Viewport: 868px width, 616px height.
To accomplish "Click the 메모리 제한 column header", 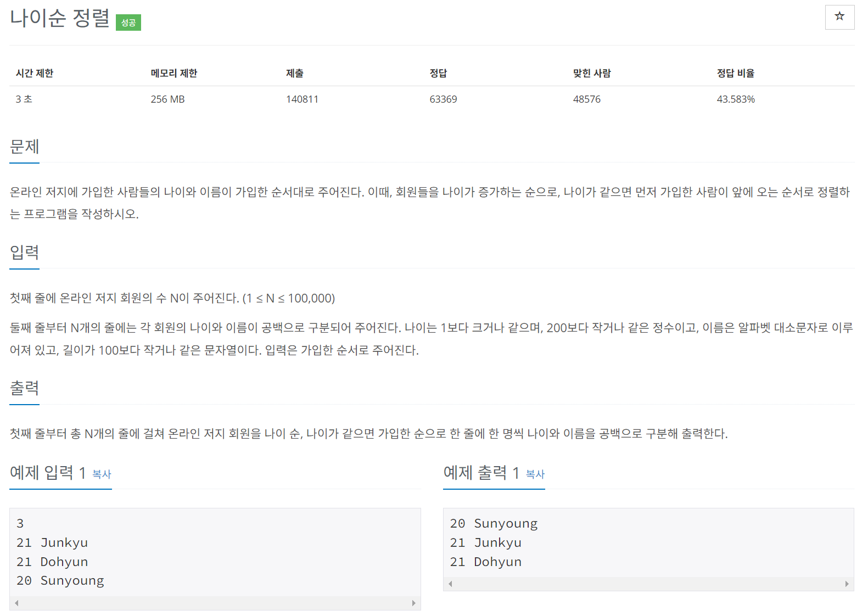I will pyautogui.click(x=174, y=74).
